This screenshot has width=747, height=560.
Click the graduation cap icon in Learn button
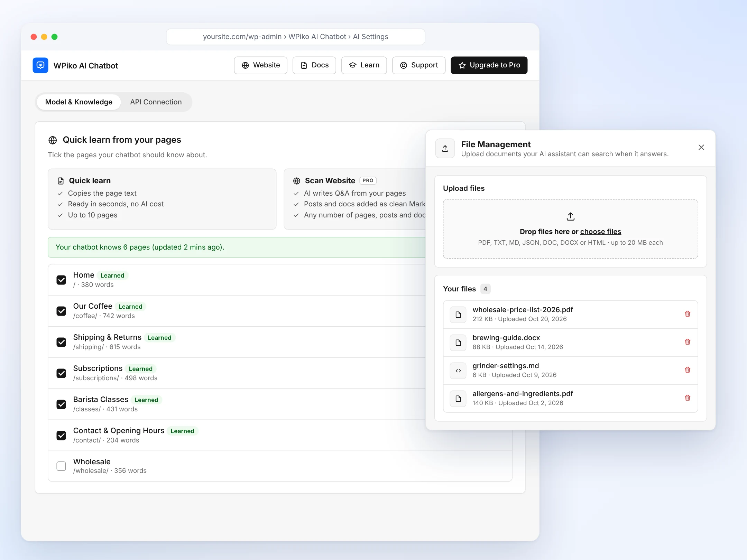(x=353, y=65)
